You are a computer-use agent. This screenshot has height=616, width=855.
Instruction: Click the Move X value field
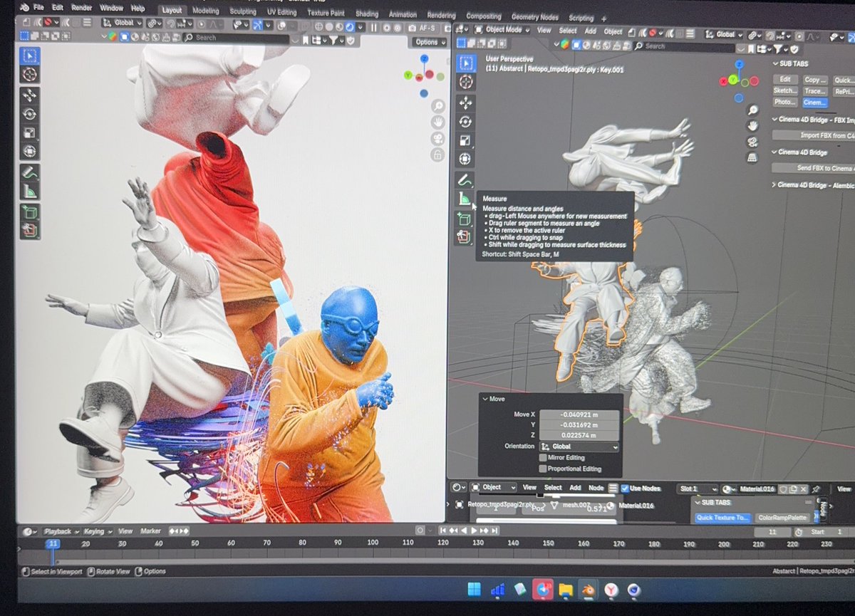tap(579, 414)
